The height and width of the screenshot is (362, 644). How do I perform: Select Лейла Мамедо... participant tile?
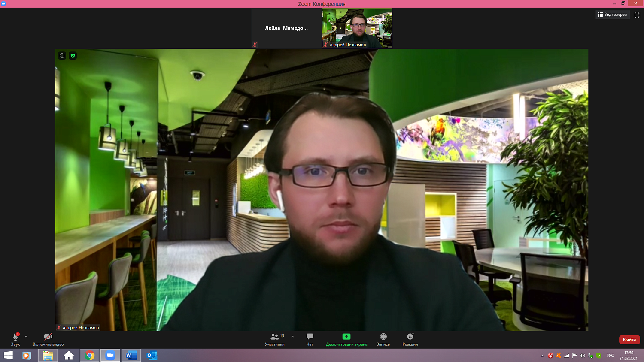pyautogui.click(x=286, y=28)
